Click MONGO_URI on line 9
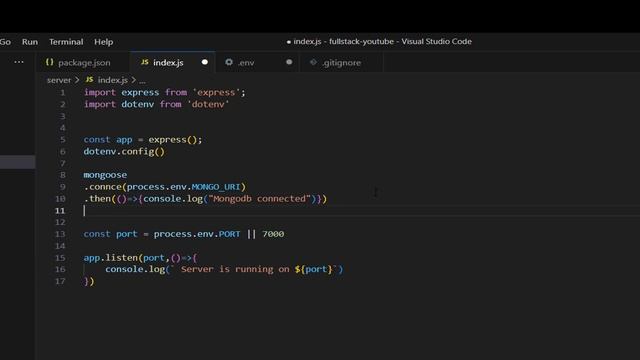Screen dimensions: 640x360 pos(216,187)
